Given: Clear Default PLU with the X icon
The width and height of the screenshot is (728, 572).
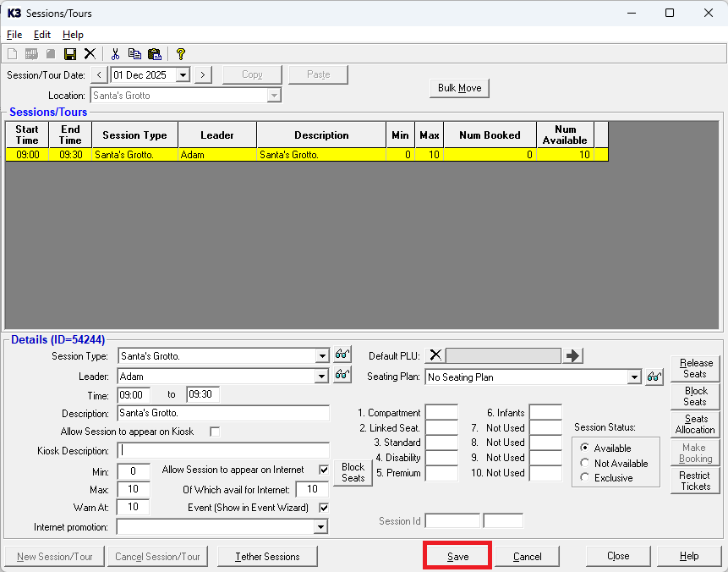Looking at the screenshot, I should [435, 355].
